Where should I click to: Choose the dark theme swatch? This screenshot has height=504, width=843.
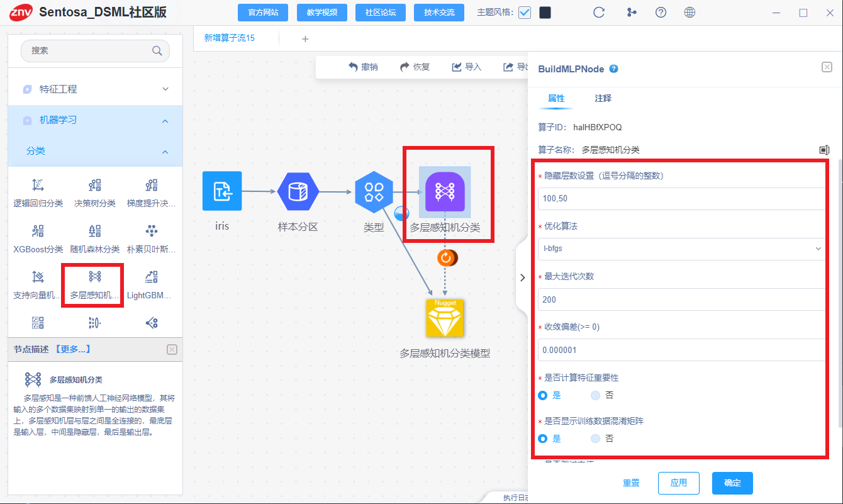[x=545, y=13]
